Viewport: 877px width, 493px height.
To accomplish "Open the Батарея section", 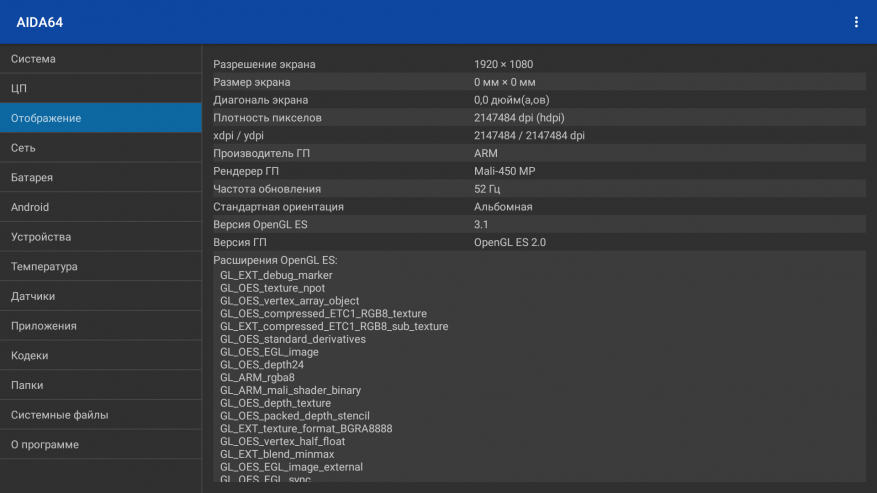I will tap(100, 177).
